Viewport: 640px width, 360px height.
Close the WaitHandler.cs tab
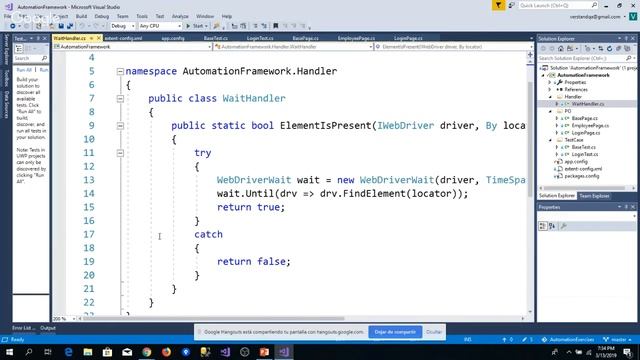(99, 38)
